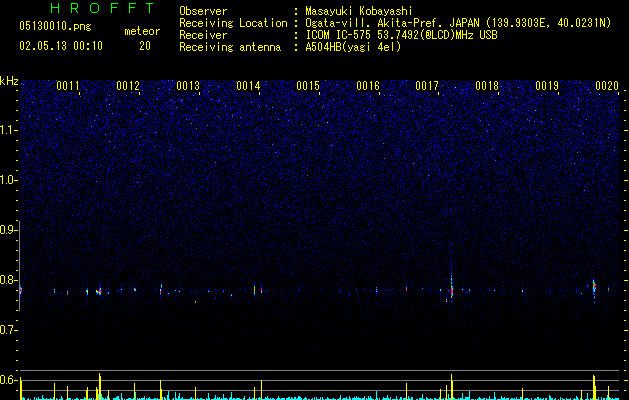Click the HROFFT title text
Viewport: 629px width, 400px height.
click(x=102, y=8)
